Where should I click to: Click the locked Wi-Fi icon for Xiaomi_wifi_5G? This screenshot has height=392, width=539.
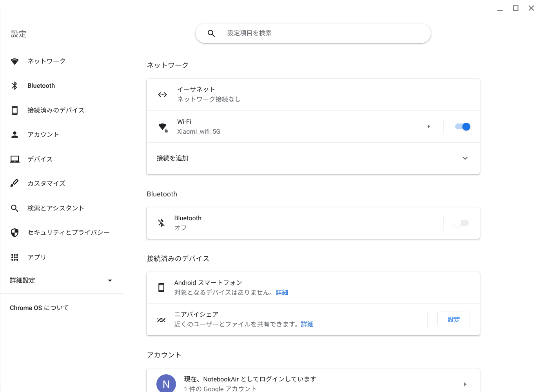(x=163, y=127)
